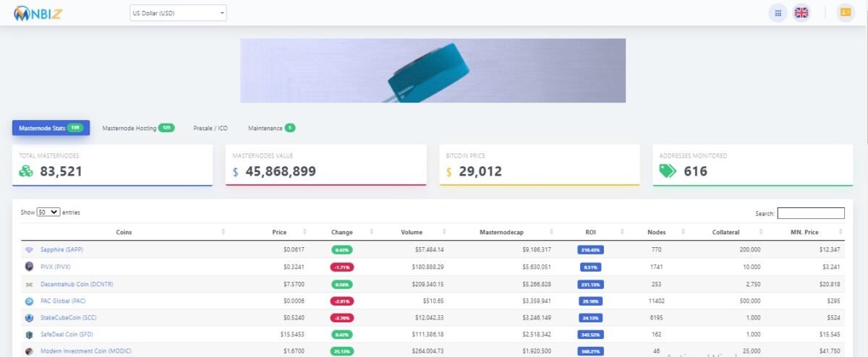Image resolution: width=868 pixels, height=357 pixels.
Task: Click the PAC Global coin icon
Action: coord(29,301)
